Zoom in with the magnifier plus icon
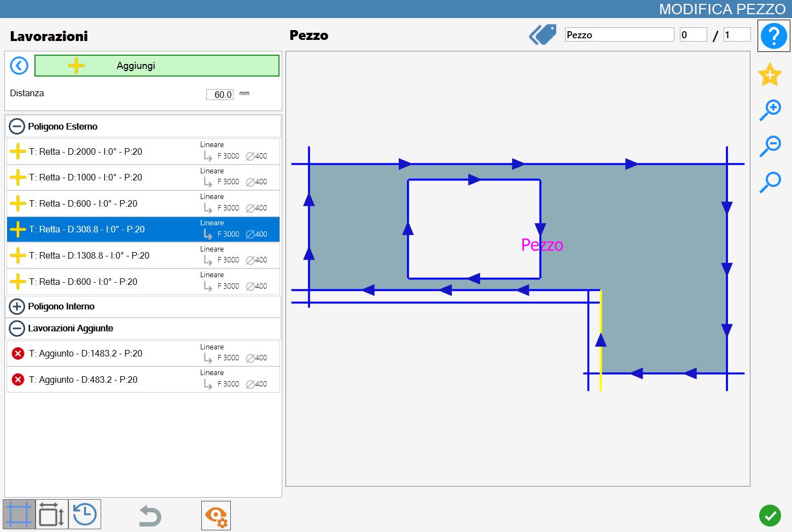Screen dimensions: 792x532 [770, 110]
